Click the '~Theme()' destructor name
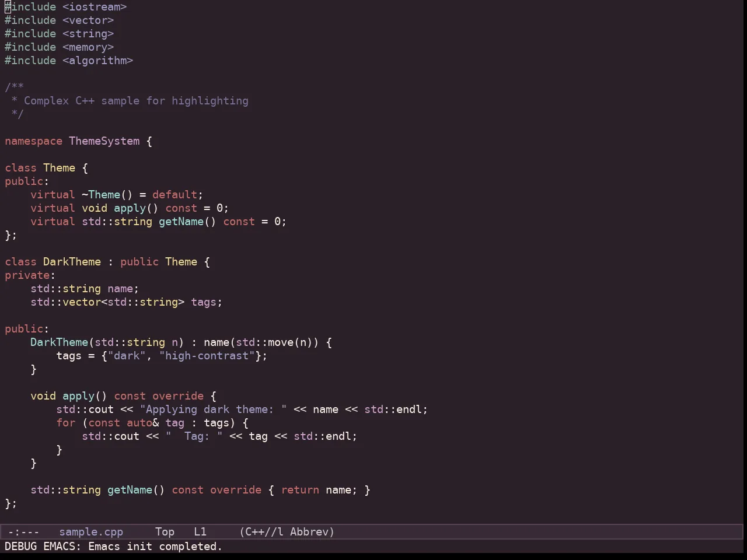747x560 pixels. 107,195
